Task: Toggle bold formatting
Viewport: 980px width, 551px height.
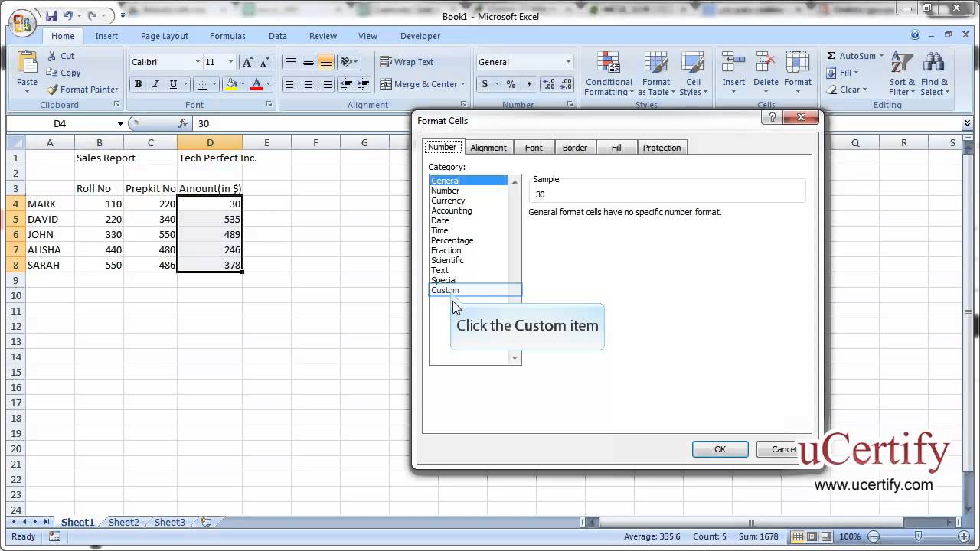Action: pos(138,84)
